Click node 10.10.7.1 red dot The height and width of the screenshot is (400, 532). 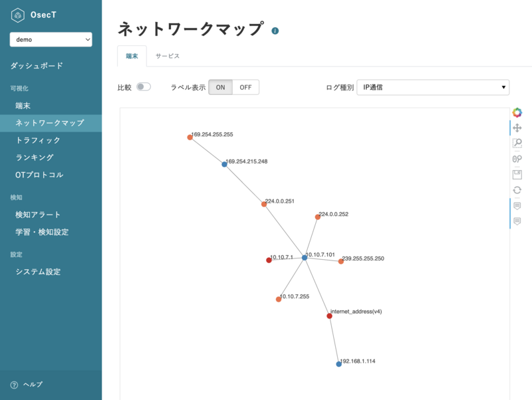[x=269, y=260]
